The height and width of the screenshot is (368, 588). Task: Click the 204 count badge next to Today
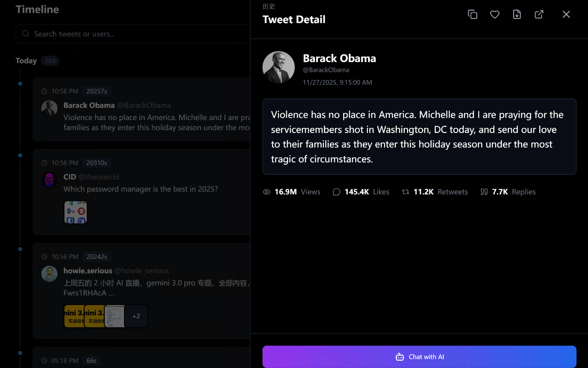[50, 61]
